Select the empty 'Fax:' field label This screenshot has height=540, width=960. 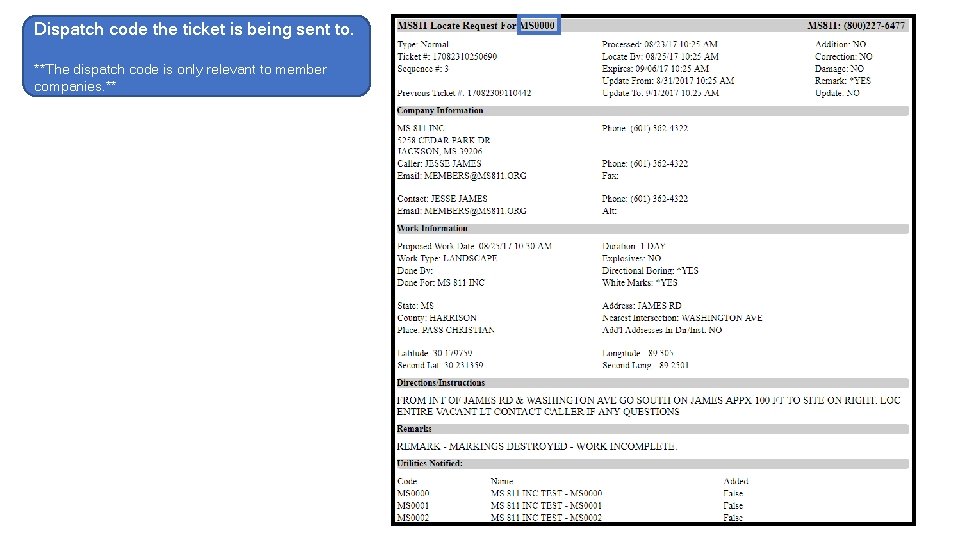point(610,176)
